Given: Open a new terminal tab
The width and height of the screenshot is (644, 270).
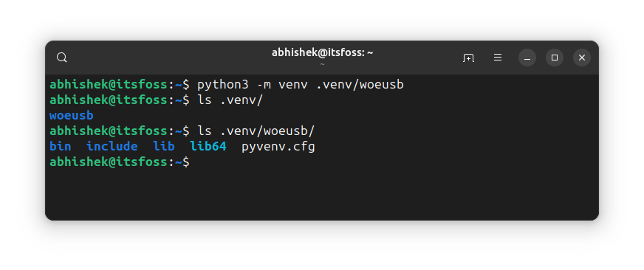Looking at the screenshot, I should 468,58.
